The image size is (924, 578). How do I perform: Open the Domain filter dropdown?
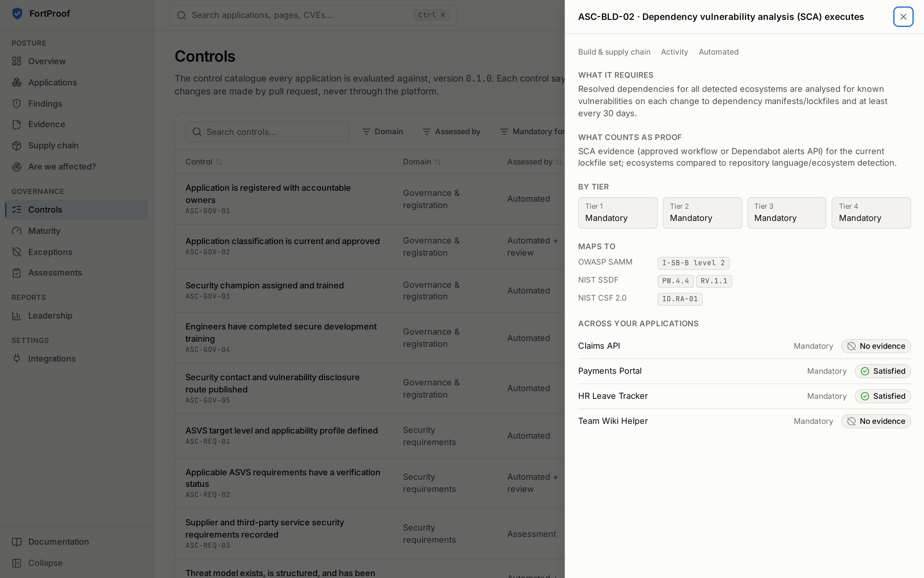pos(382,132)
